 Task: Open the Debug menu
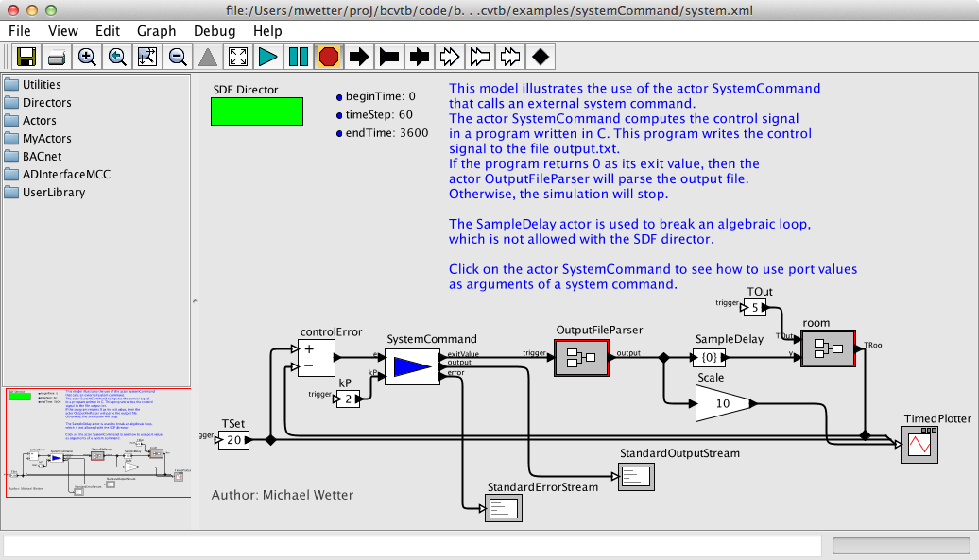point(214,30)
